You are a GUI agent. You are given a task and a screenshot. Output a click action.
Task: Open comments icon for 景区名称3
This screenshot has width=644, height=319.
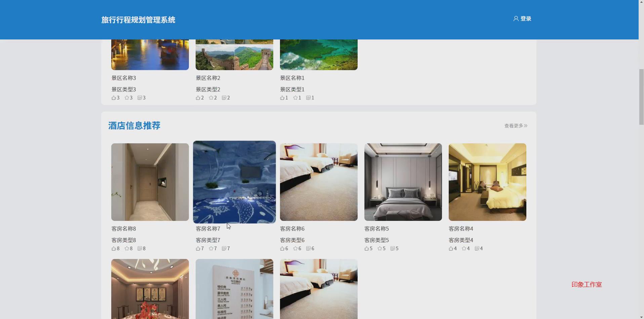click(x=140, y=98)
